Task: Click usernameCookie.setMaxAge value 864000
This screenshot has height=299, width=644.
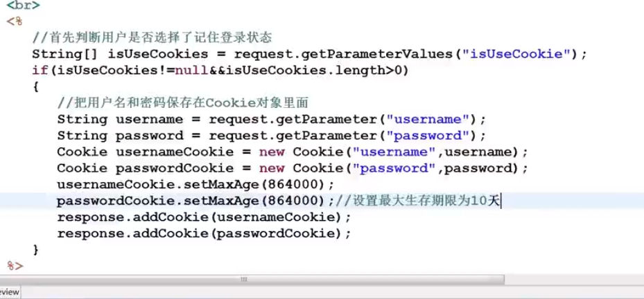Action: click(x=293, y=185)
